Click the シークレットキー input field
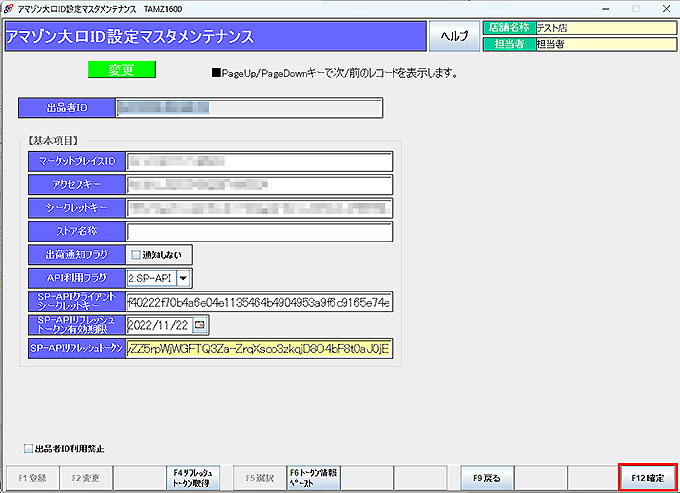 point(259,208)
